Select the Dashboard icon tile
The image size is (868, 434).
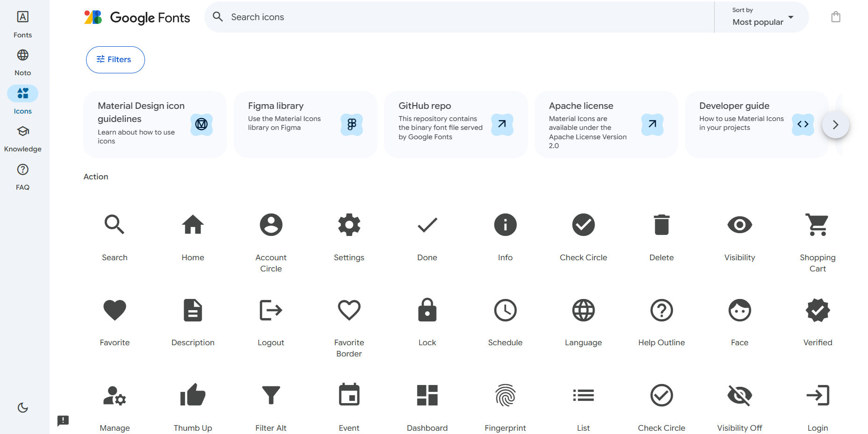pyautogui.click(x=427, y=396)
